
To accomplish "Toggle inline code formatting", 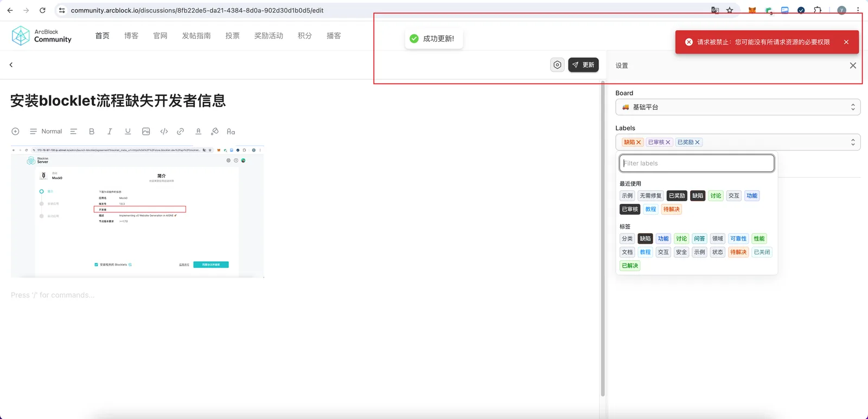I will pyautogui.click(x=164, y=131).
